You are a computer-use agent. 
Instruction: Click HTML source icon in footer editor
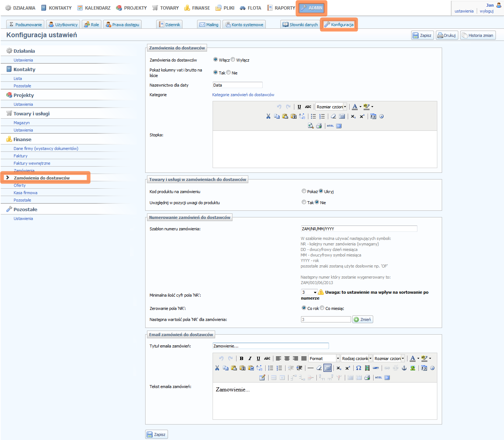coord(330,126)
